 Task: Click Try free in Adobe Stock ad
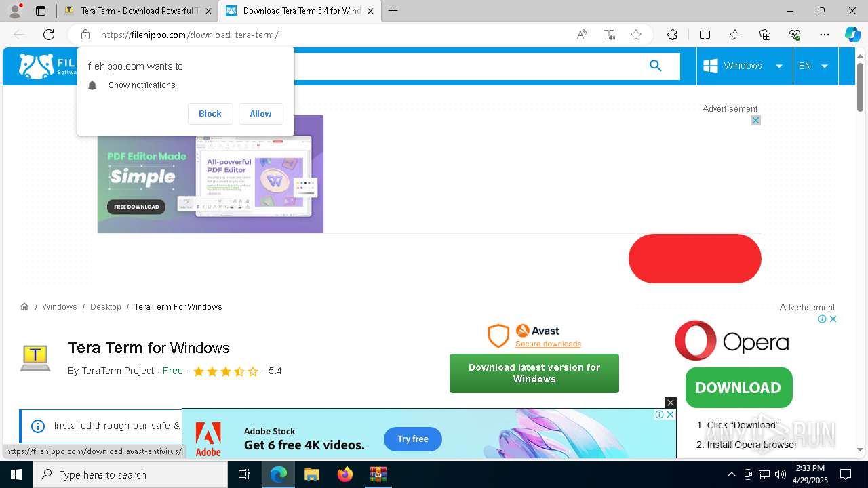click(x=413, y=439)
